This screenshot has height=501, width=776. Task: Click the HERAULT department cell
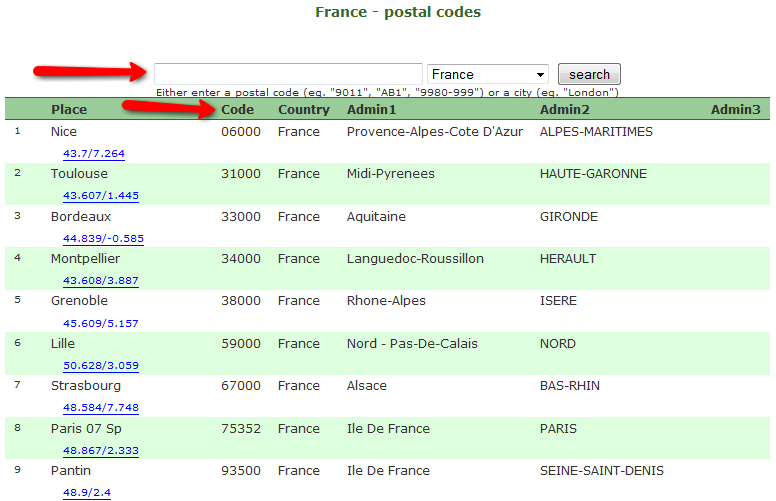[x=568, y=259]
